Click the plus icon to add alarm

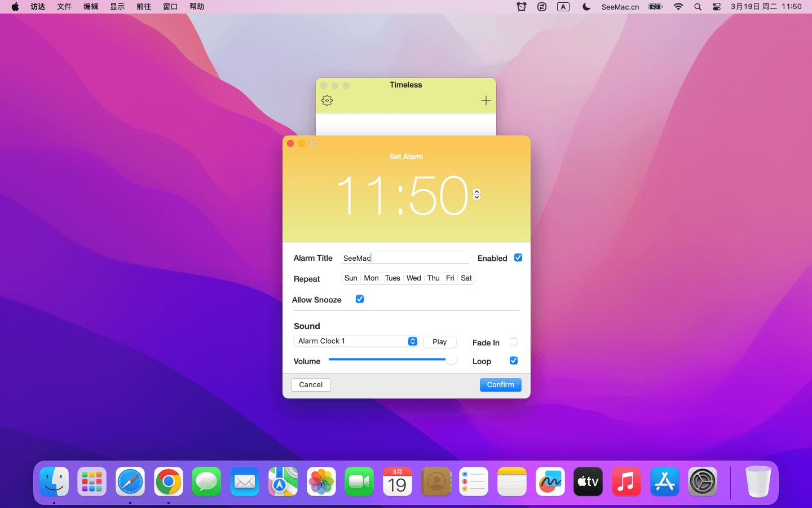(486, 100)
